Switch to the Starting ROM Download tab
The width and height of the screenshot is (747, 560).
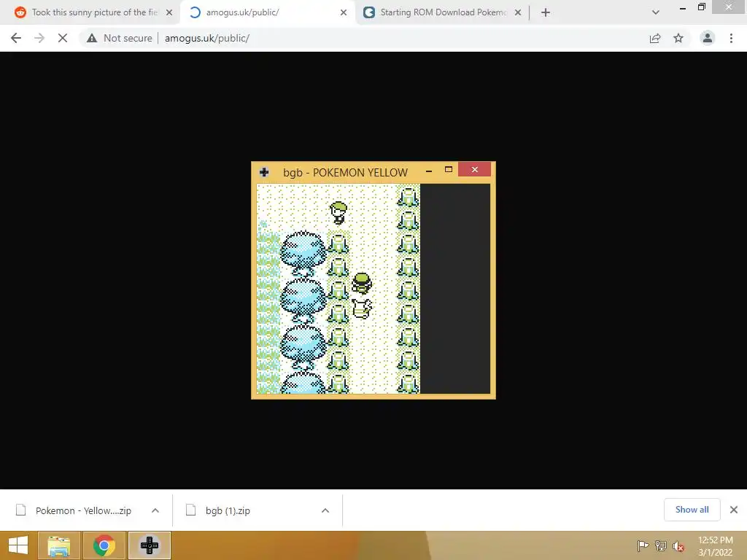443,12
